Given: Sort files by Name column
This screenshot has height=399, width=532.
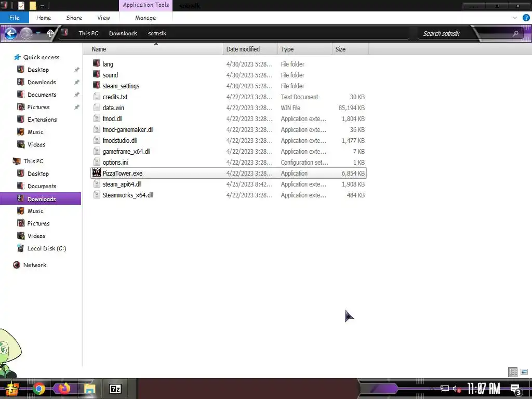Looking at the screenshot, I should pyautogui.click(x=153, y=49).
